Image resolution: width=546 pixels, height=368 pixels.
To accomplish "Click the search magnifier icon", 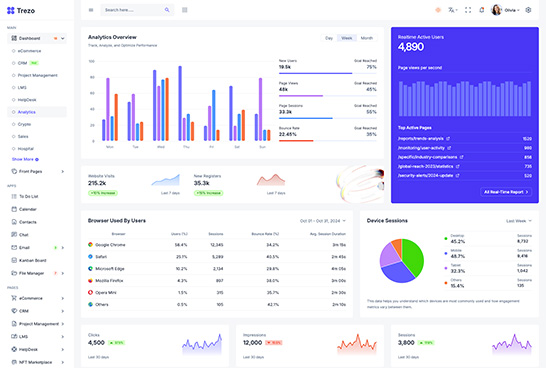I will (167, 10).
